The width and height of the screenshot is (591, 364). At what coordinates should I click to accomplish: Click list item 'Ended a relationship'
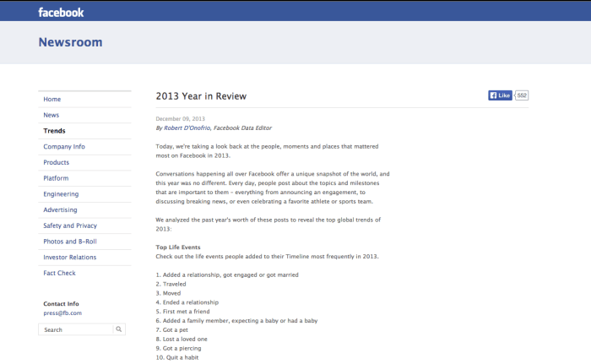click(191, 302)
